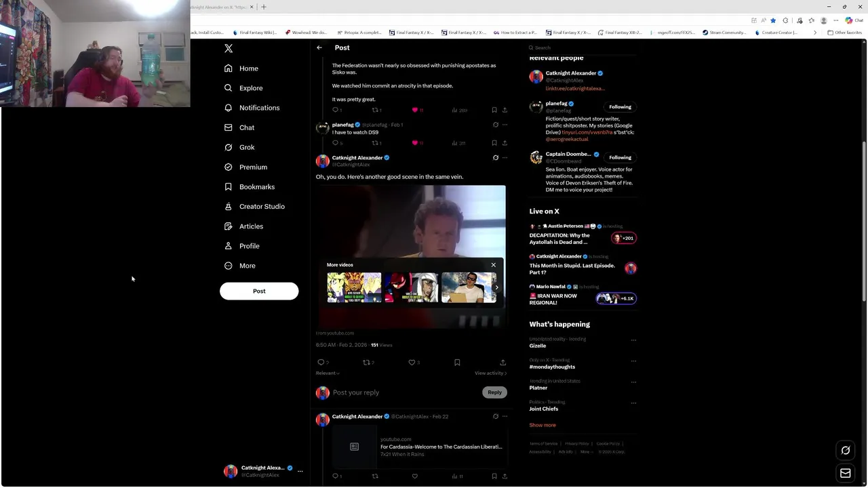868x488 pixels.
Task: Bookmark the Feb 22 Cardassia post
Action: [x=494, y=476]
